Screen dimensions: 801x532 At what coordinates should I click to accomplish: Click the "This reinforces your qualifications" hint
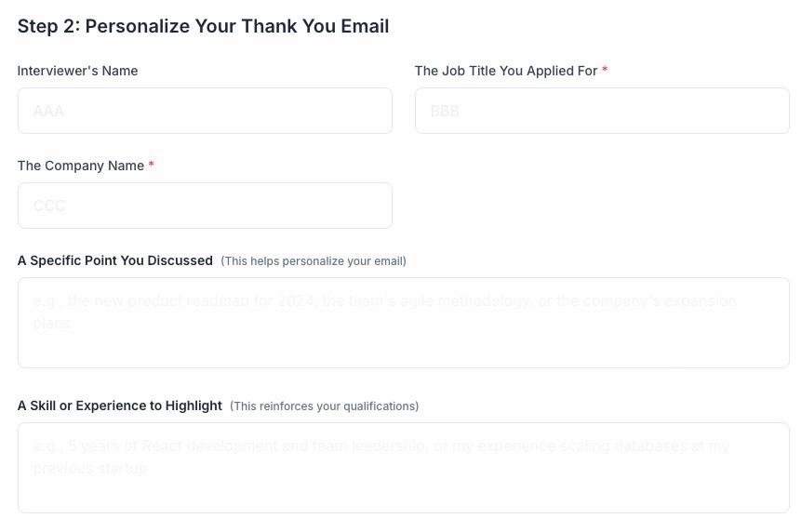click(324, 406)
